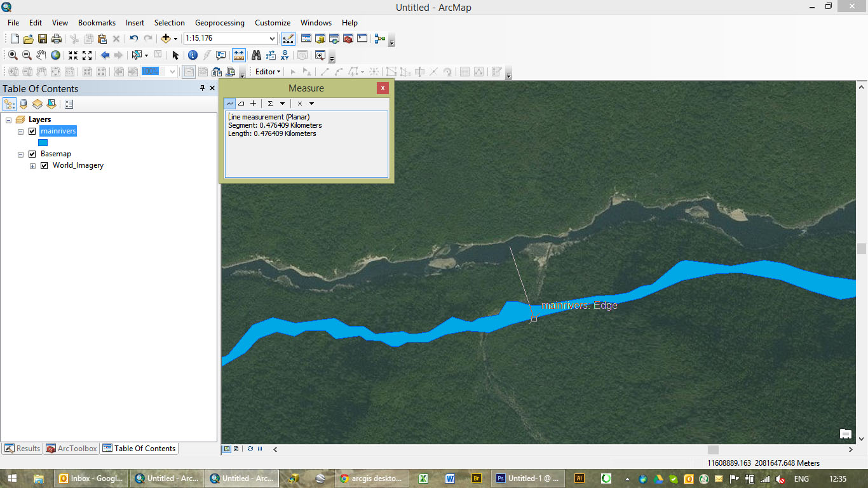The height and width of the screenshot is (488, 868).
Task: Open the Python window icon
Action: pos(362,39)
